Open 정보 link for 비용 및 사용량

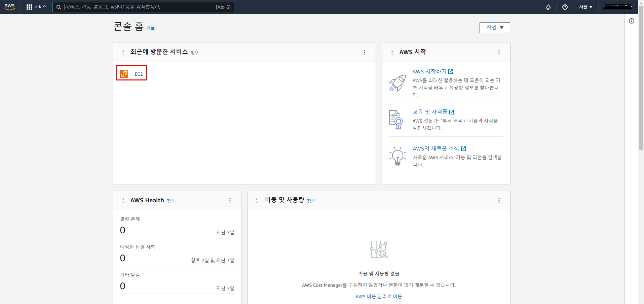pyautogui.click(x=311, y=201)
